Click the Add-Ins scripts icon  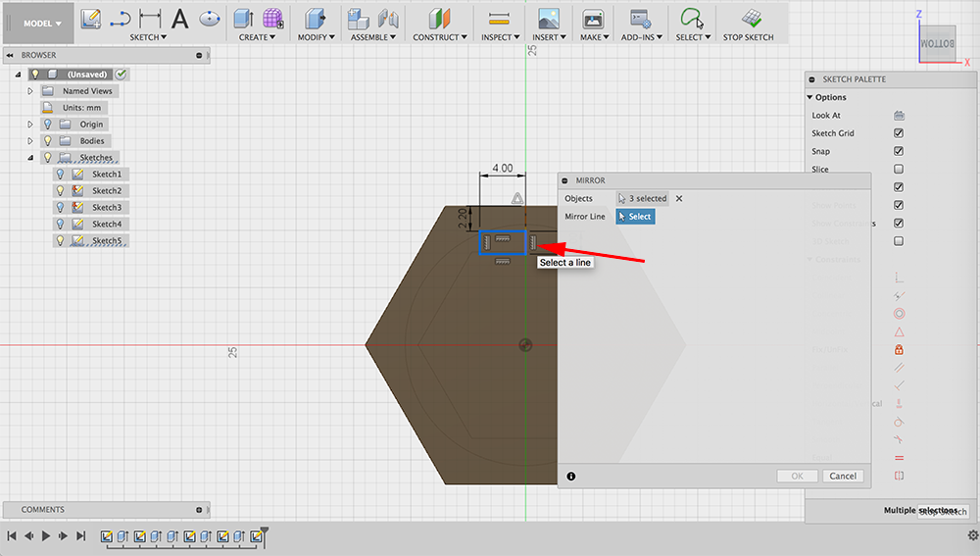(641, 19)
